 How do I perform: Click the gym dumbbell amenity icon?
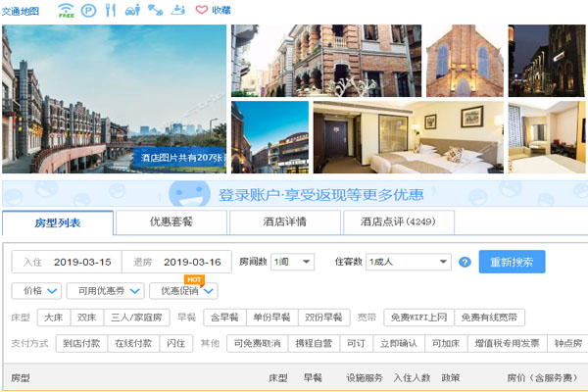click(155, 10)
